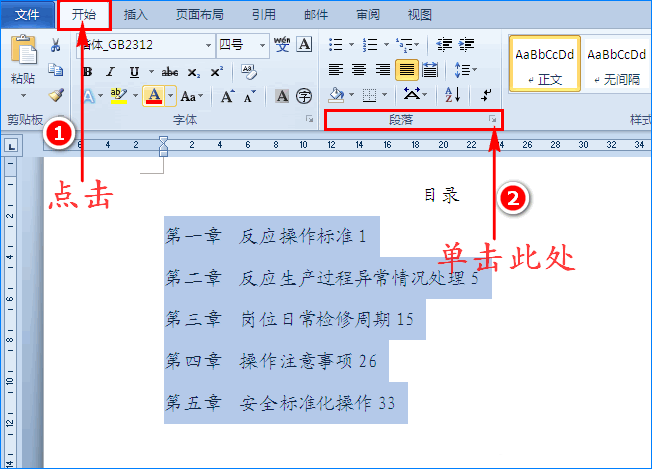The width and height of the screenshot is (652, 469).
Task: Toggle show paragraph marks icon
Action: [x=486, y=95]
